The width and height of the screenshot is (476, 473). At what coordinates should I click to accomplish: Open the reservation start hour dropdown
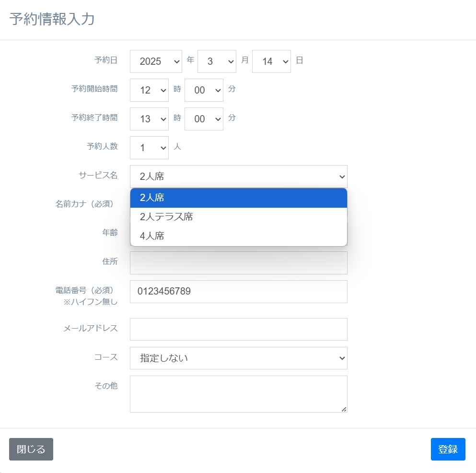149,90
